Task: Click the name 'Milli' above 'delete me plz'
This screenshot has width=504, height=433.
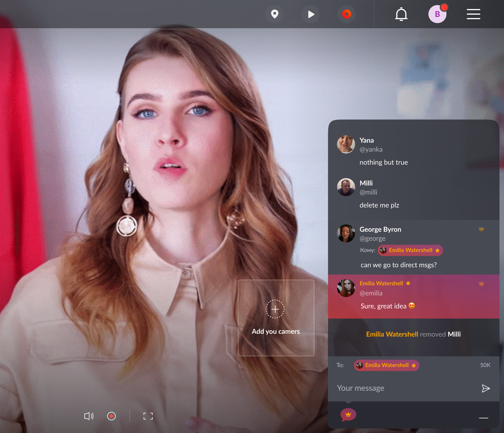Action: (366, 183)
